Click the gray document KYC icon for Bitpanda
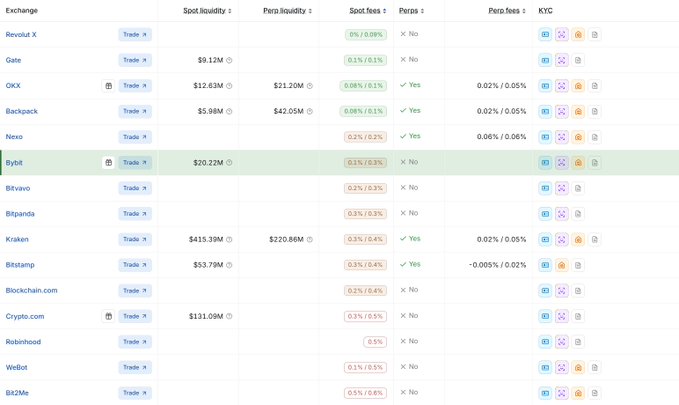Image resolution: width=679 pixels, height=405 pixels. 578,214
